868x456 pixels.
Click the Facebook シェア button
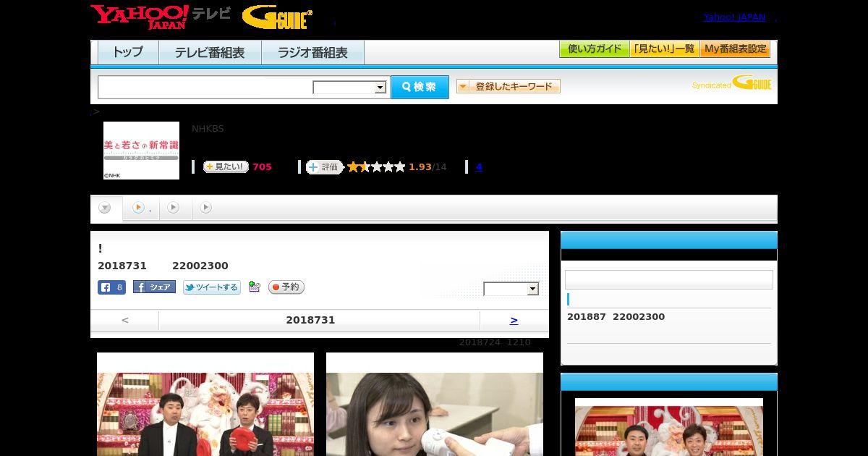[x=154, y=287]
